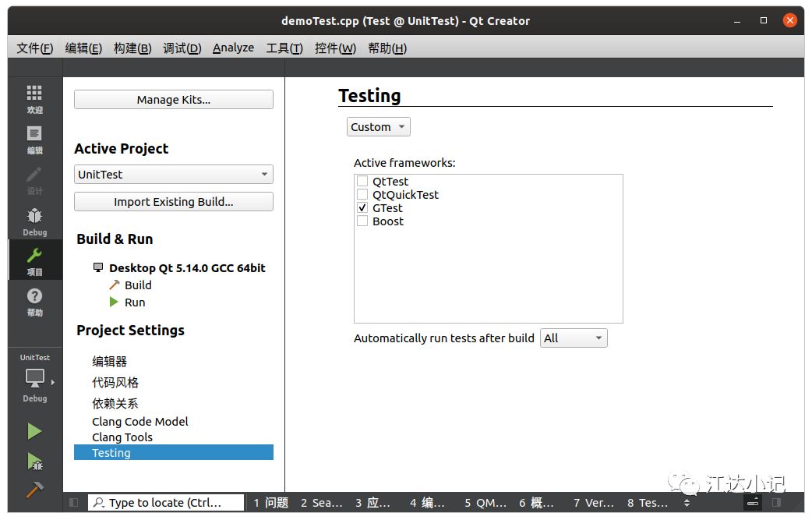Open the 调试(D) menu
This screenshot has height=520, width=812.
182,48
